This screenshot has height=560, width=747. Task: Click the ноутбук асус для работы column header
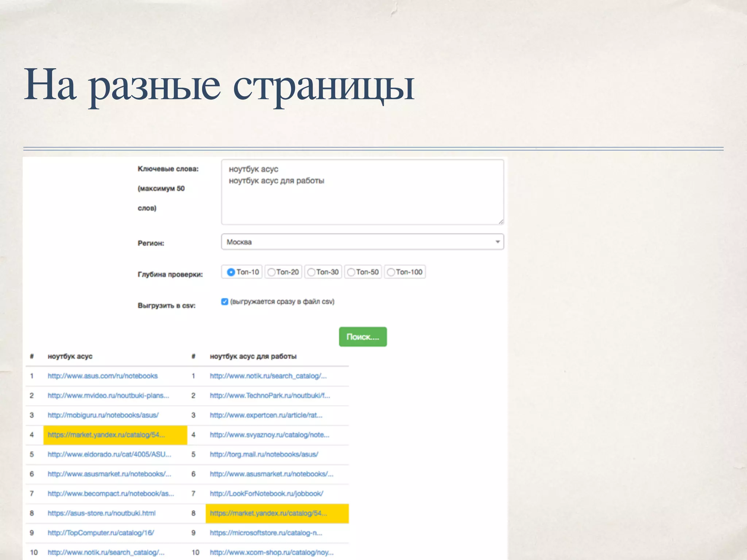[x=253, y=356]
